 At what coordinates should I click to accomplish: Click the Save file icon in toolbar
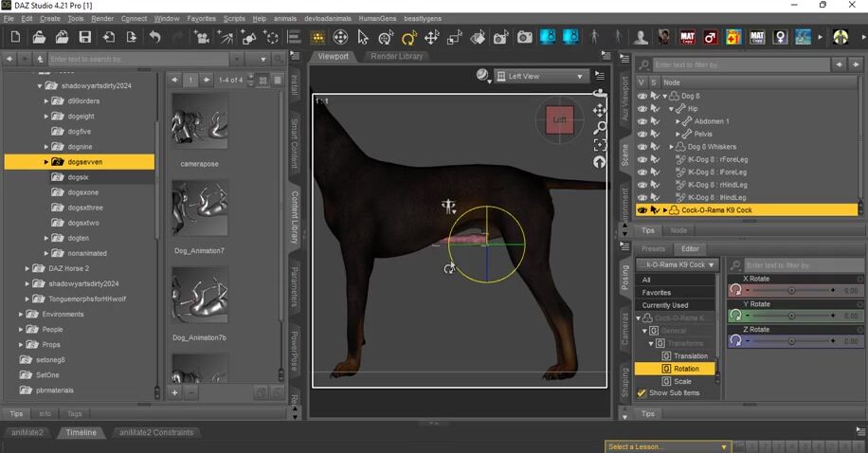pos(85,38)
